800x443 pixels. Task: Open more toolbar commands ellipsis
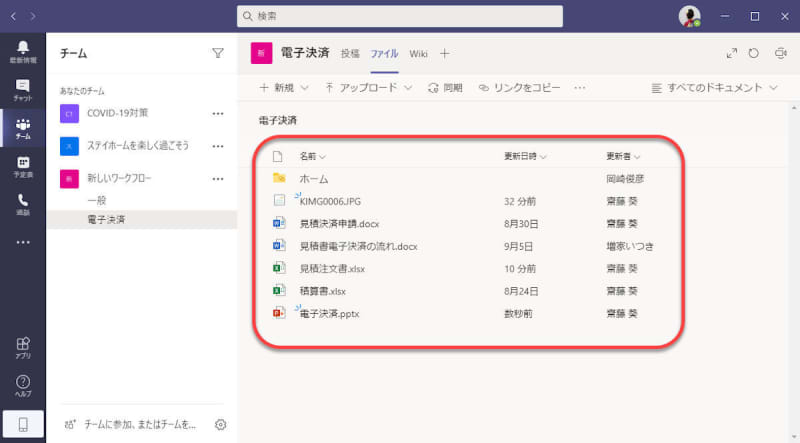(x=580, y=88)
